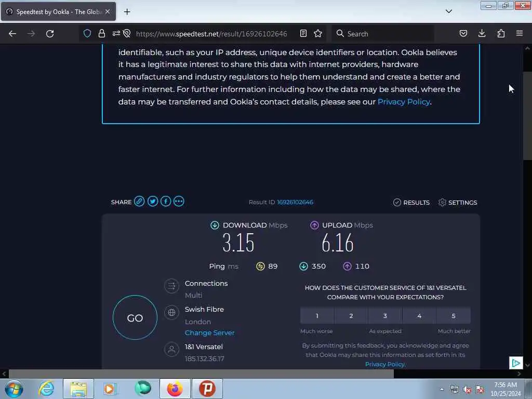
Task: Rate customer service 4
Action: 419,316
